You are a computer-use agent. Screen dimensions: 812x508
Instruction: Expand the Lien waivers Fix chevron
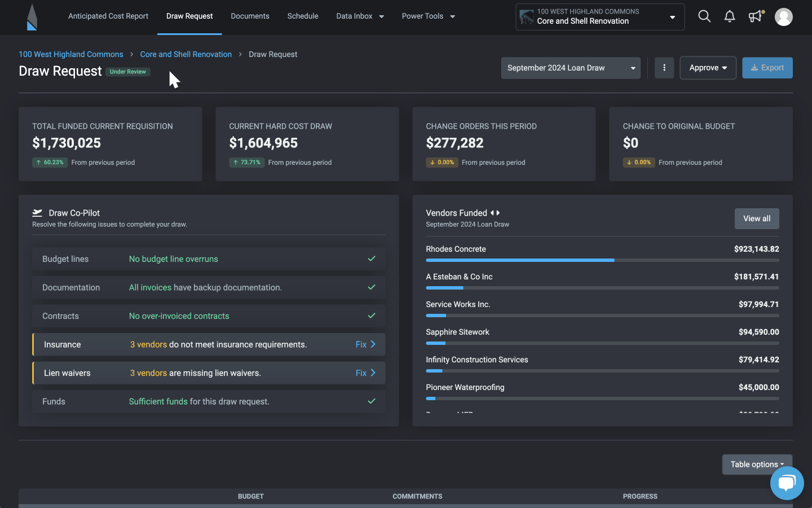(373, 373)
